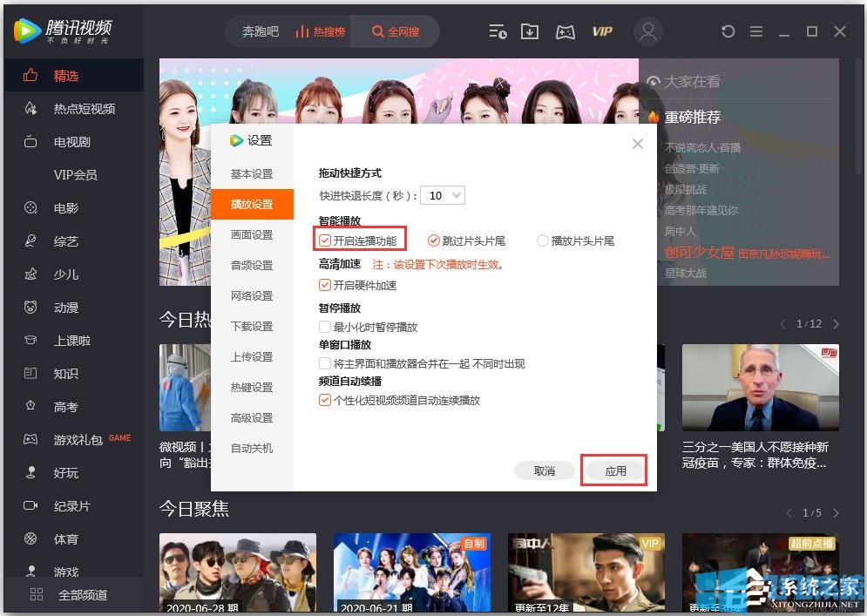Click the next page arrow beside 1/12
This screenshot has height=616, width=867.
[835, 323]
